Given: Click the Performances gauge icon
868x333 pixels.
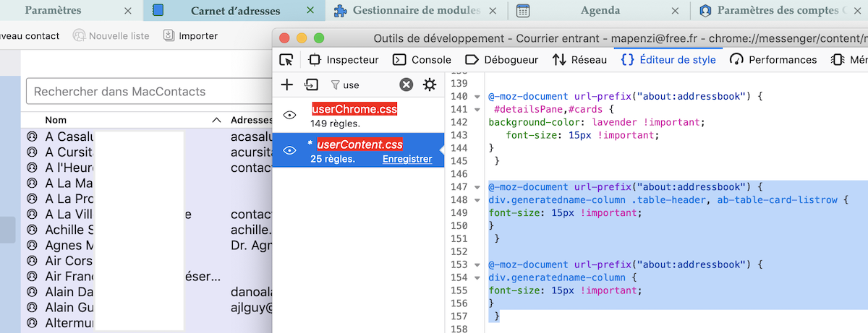Looking at the screenshot, I should coord(736,60).
